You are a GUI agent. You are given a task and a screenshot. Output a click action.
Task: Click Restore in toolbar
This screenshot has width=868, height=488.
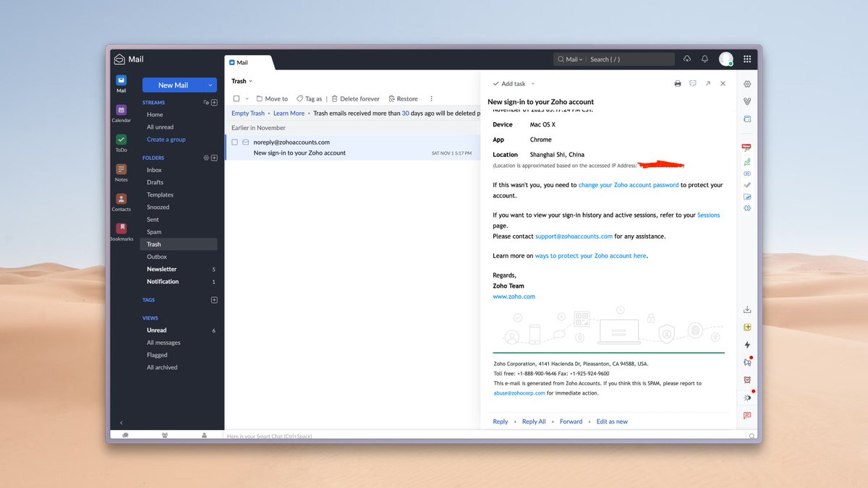[x=403, y=98]
